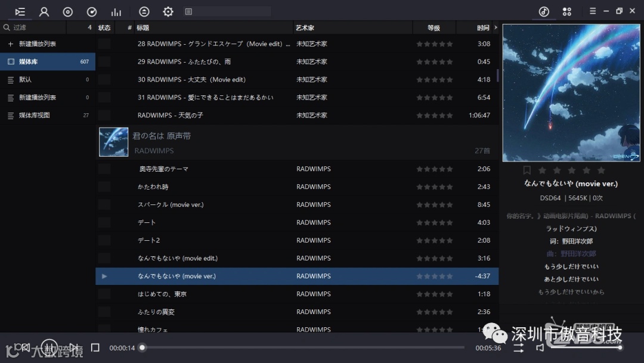Stop playback with square button

point(95,348)
